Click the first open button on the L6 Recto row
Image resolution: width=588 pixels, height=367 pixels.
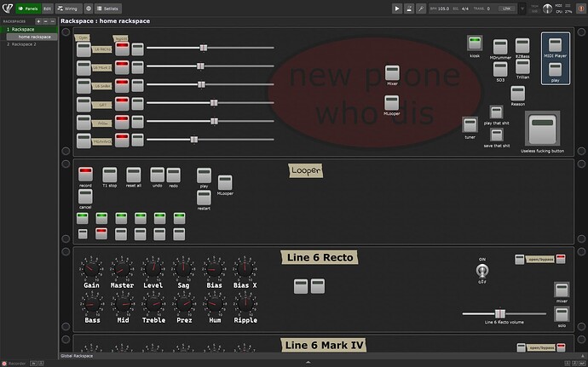84,49
